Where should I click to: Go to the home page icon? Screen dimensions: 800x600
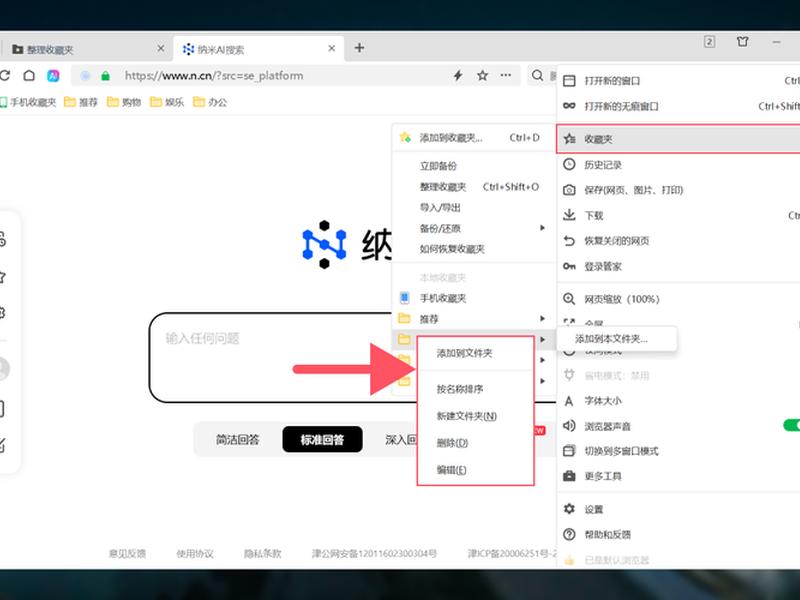[x=29, y=76]
